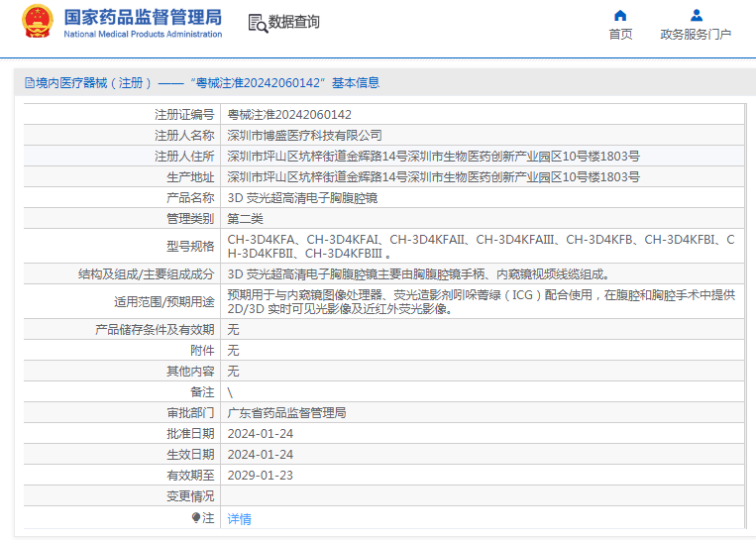Viewport: 756px width, 540px height.
Task: Click the 注册人住所 row label
Action: 184,157
